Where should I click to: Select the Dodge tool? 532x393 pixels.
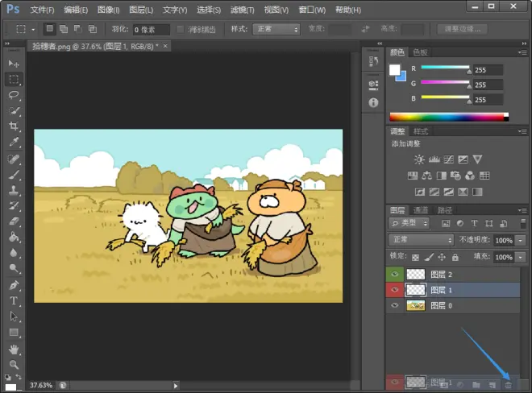[14, 268]
